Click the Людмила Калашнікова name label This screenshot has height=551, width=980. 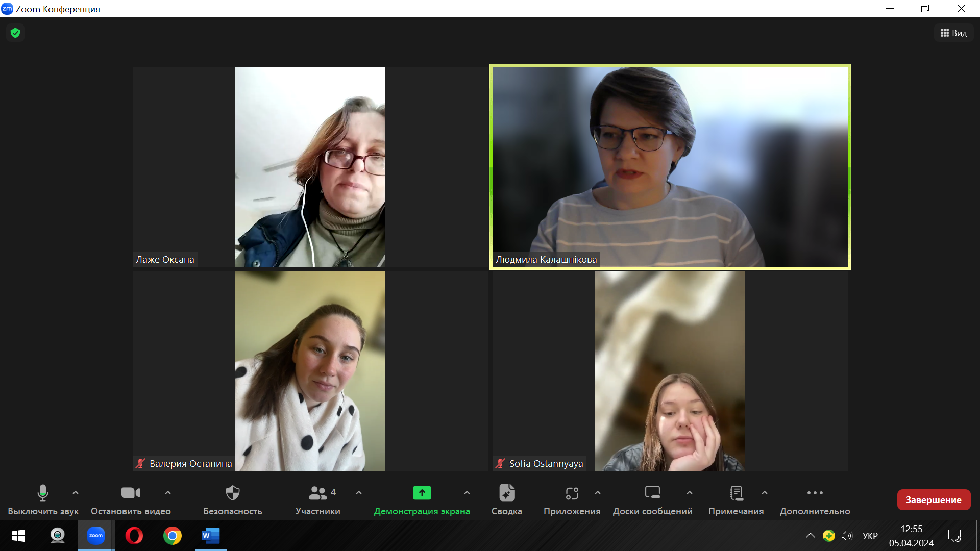[x=546, y=259]
